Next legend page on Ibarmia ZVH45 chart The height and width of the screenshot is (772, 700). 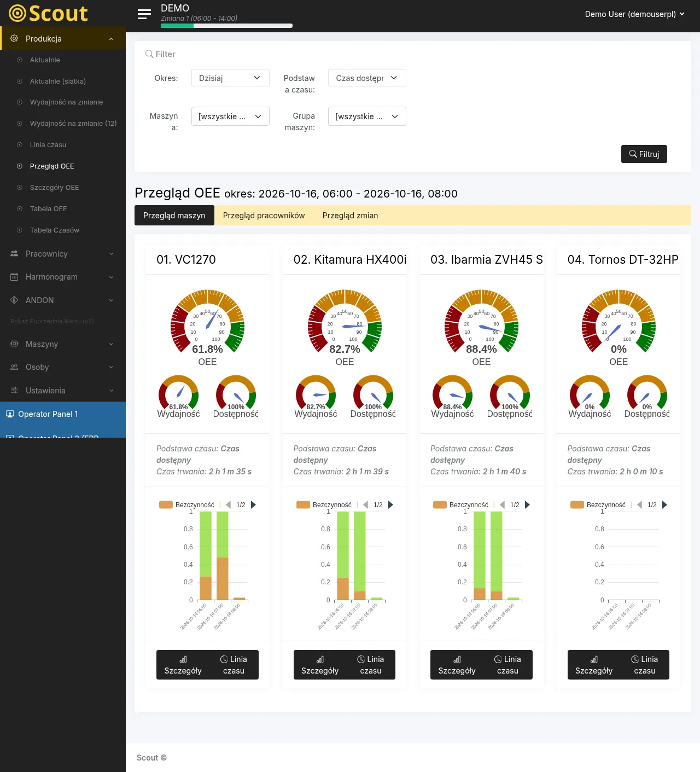pos(528,505)
